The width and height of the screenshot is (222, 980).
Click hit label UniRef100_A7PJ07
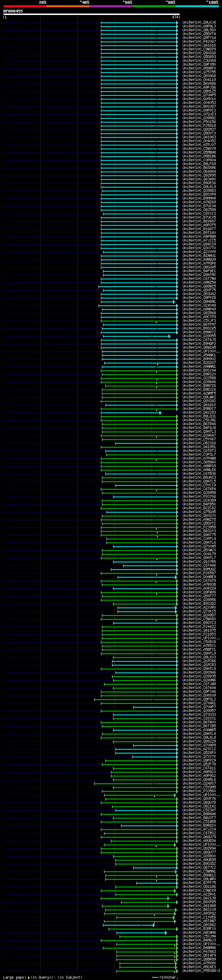tap(199, 145)
